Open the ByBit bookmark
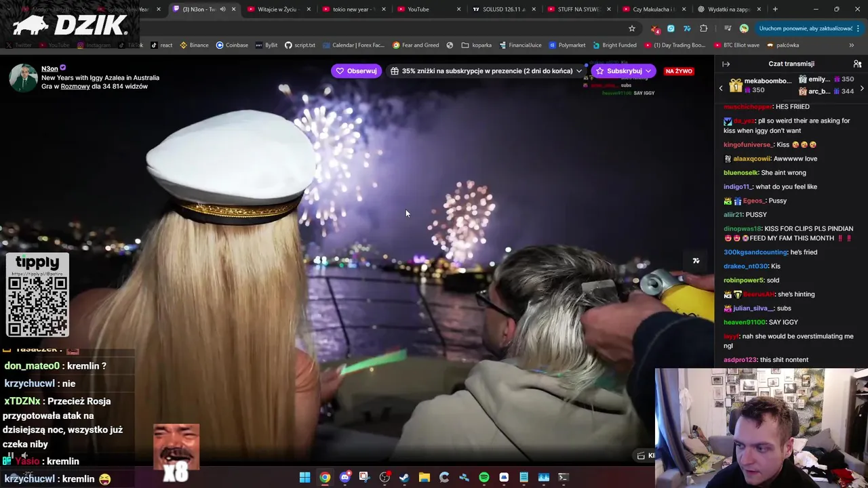Image resolution: width=868 pixels, height=488 pixels. coord(266,45)
